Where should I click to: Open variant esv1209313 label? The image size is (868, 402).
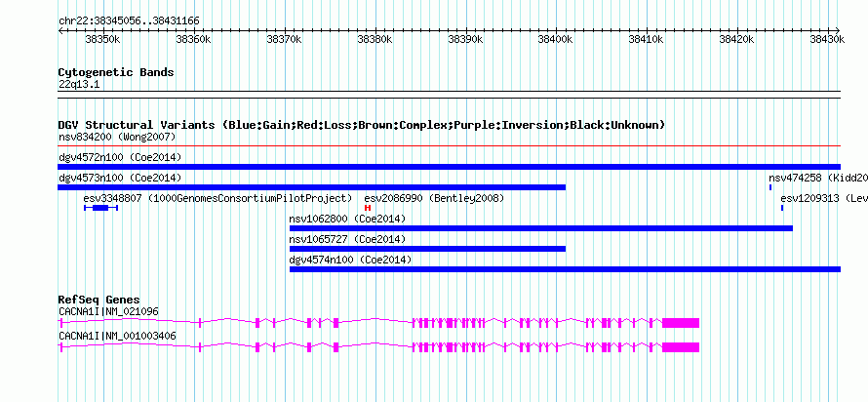tap(824, 198)
